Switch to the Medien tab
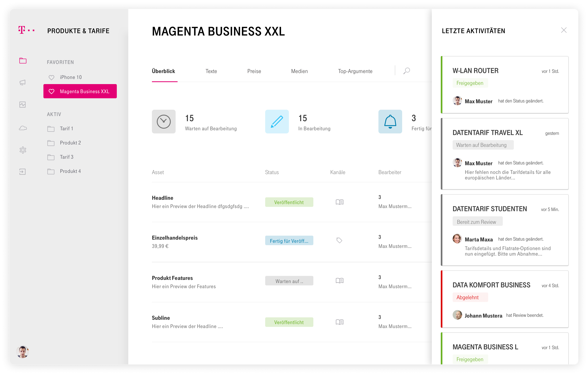 (299, 71)
